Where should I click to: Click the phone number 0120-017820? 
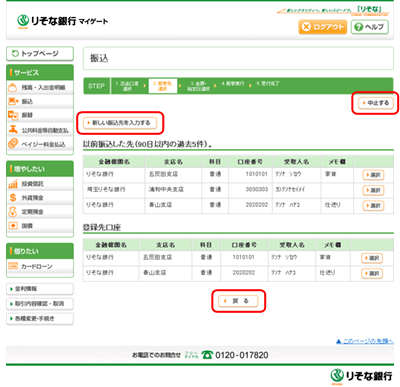pyautogui.click(x=242, y=355)
